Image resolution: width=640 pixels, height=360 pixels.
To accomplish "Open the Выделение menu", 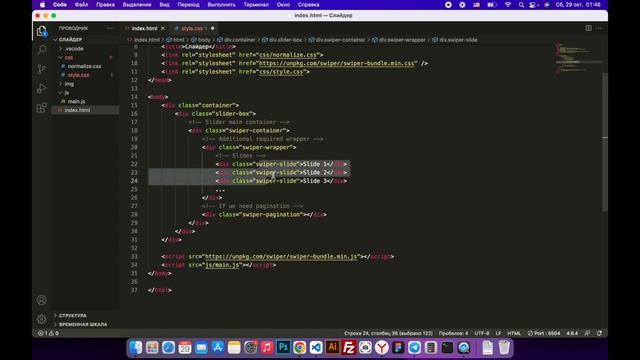I will pos(137,5).
